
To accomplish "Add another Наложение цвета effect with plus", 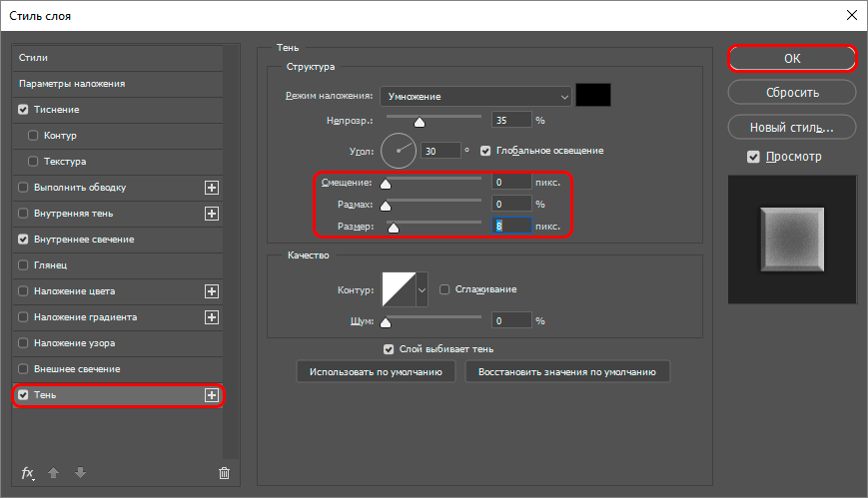I will [212, 291].
